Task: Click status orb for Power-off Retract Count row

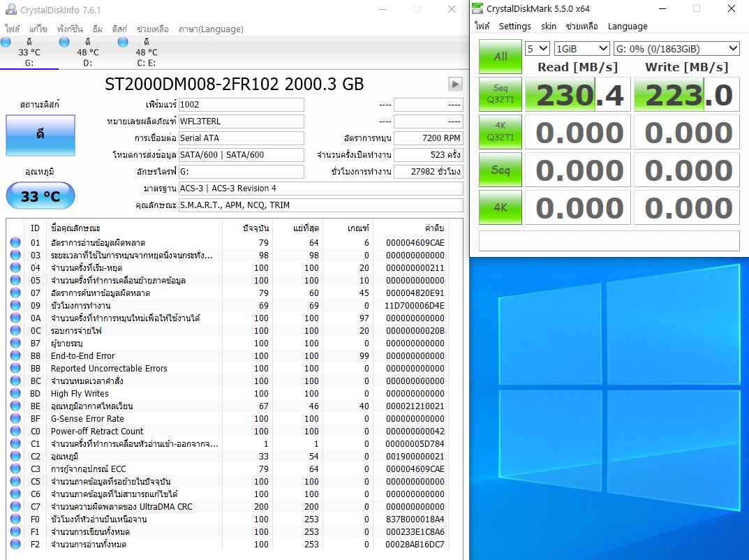Action: (15, 431)
